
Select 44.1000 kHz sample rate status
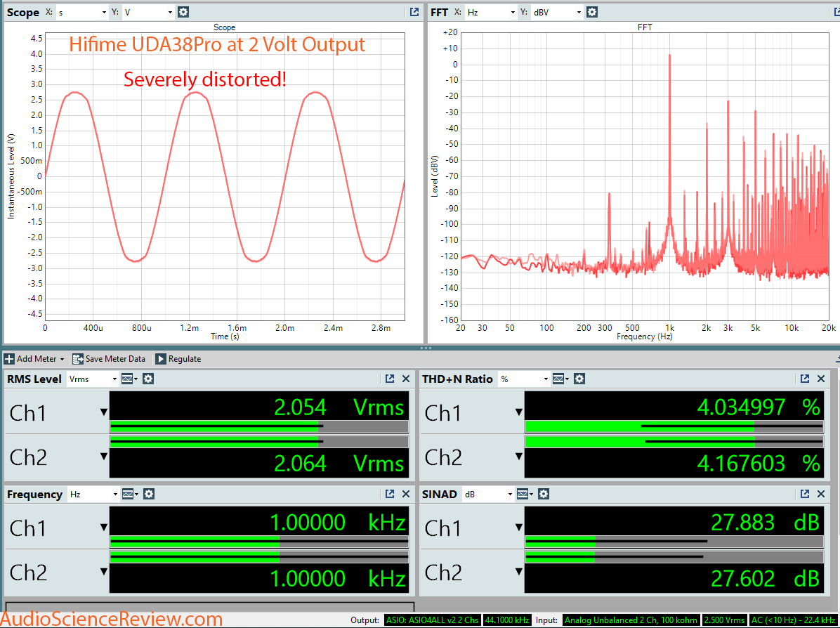point(506,620)
